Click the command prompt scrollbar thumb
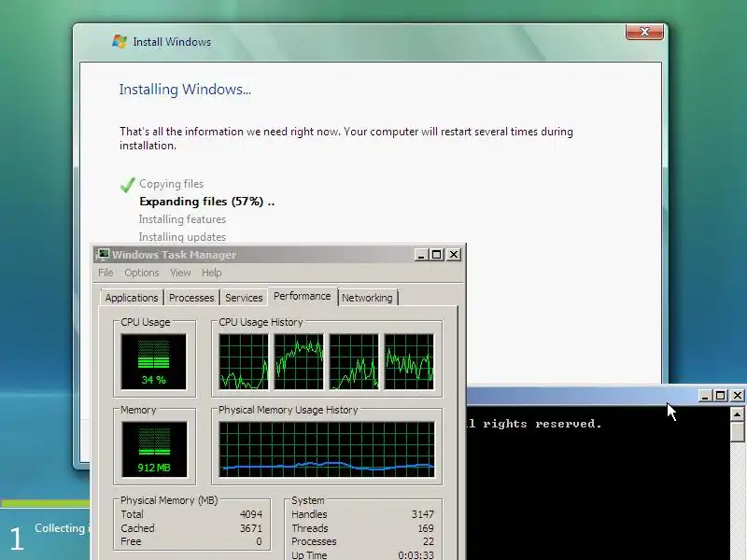Image resolution: width=747 pixels, height=560 pixels. pos(738,432)
